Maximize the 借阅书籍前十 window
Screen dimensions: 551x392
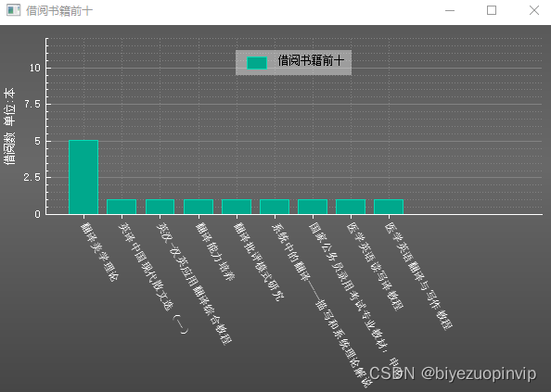tap(492, 10)
